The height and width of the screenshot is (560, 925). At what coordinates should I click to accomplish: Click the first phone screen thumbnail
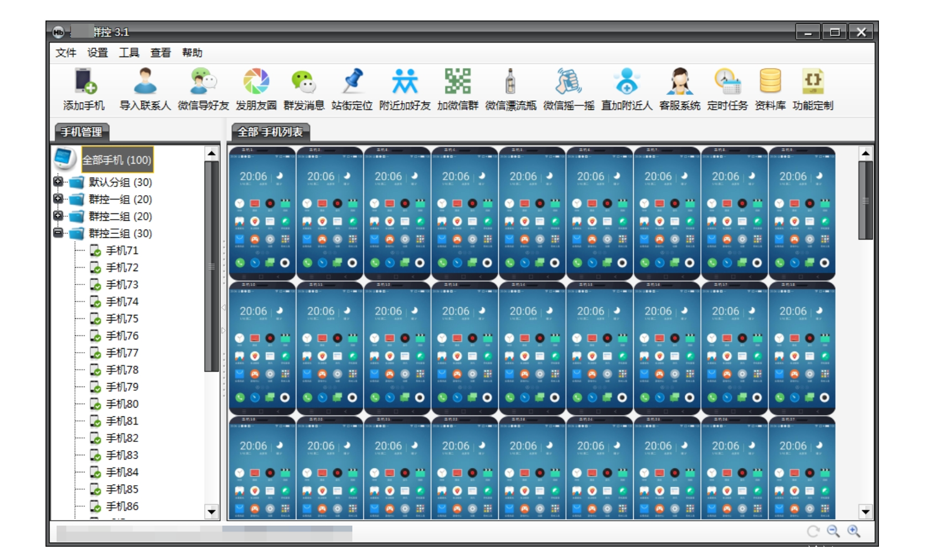point(262,213)
